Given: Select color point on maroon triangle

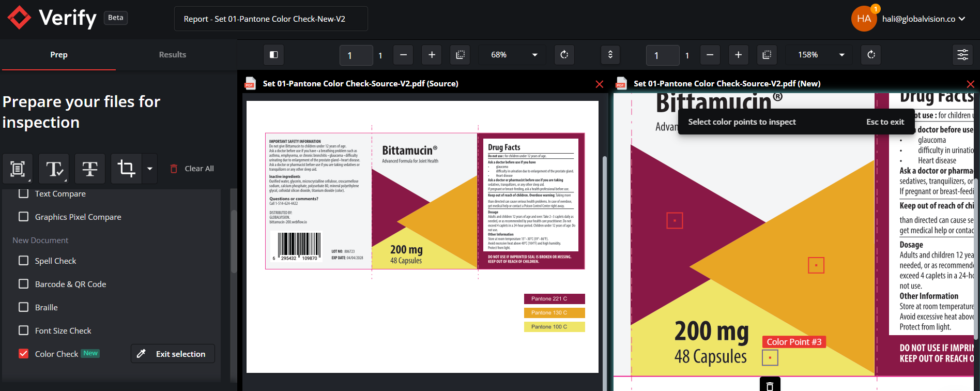Looking at the screenshot, I should (675, 221).
